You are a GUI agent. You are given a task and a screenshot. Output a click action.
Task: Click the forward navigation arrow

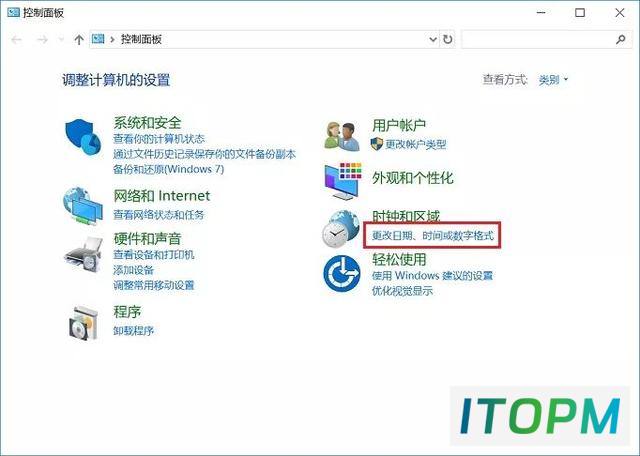[42, 40]
